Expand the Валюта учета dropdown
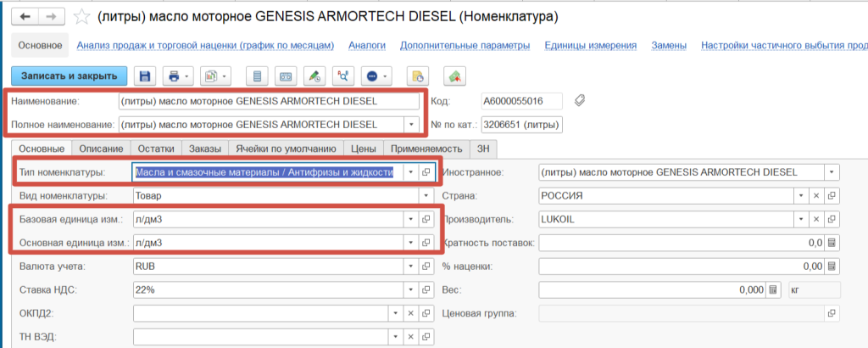Screen dimensions: 868x348 point(411,267)
